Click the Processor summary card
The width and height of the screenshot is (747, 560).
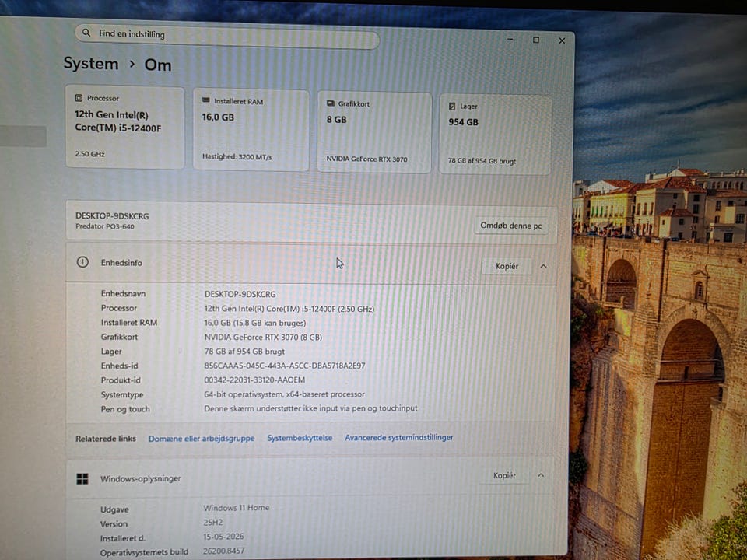(124, 127)
